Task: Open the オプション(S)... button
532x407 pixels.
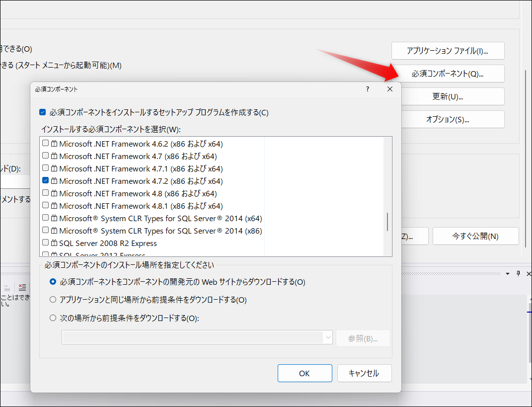Action: (448, 119)
